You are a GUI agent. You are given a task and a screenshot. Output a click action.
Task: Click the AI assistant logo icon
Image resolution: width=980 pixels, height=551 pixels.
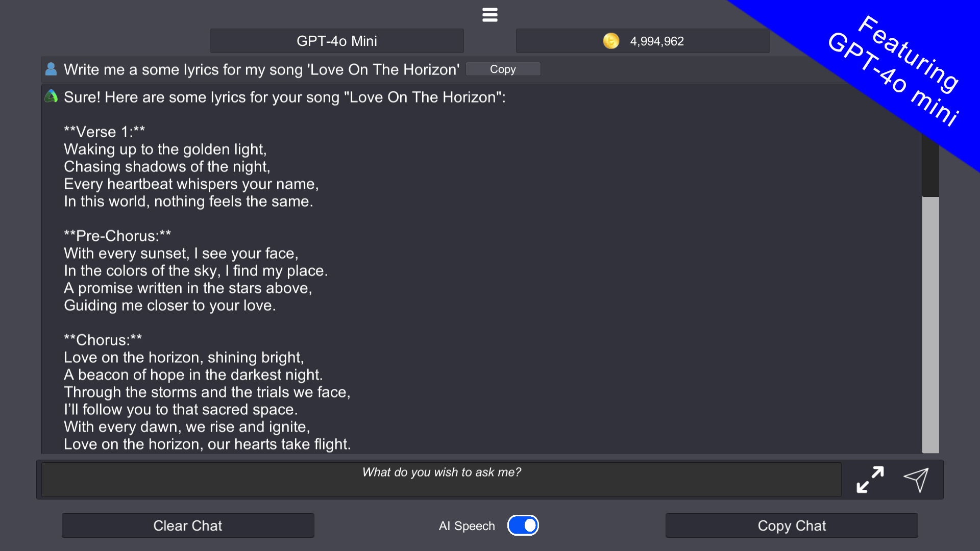pyautogui.click(x=51, y=96)
